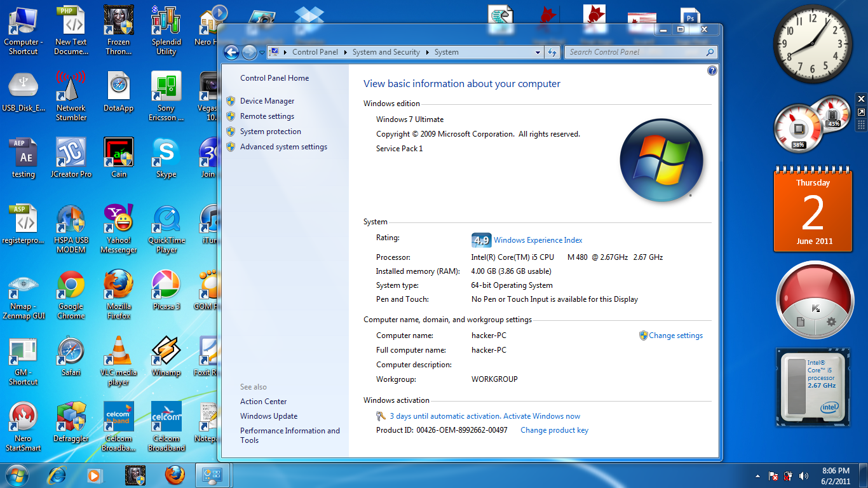Launch JCreator Pro shortcut
The image size is (868, 488).
pos(71,158)
